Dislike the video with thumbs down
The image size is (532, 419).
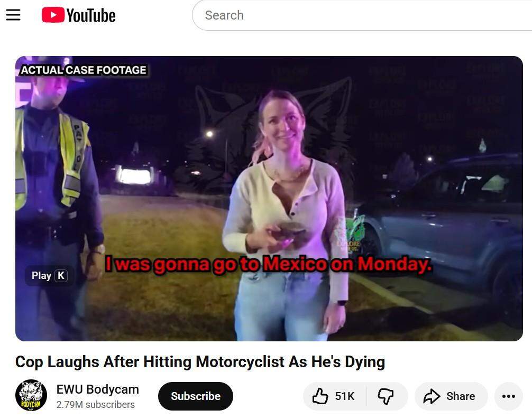click(x=386, y=396)
